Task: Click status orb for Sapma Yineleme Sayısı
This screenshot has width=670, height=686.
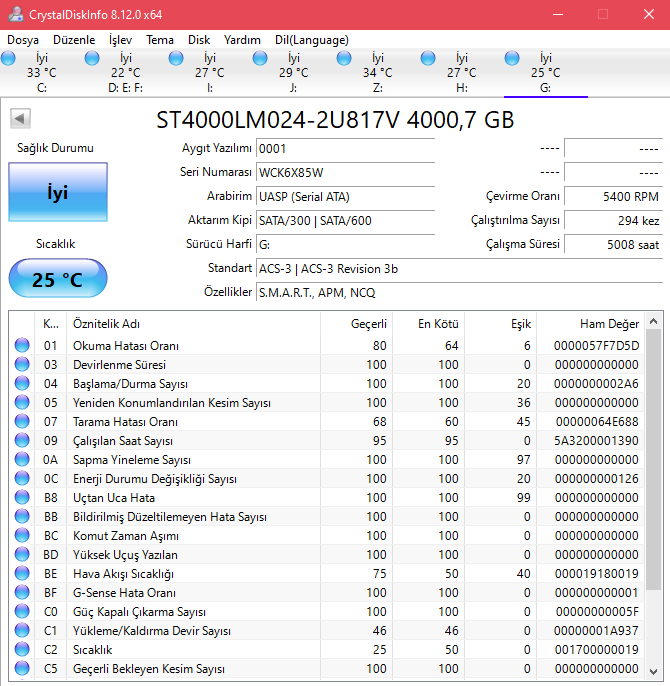Action: [22, 459]
